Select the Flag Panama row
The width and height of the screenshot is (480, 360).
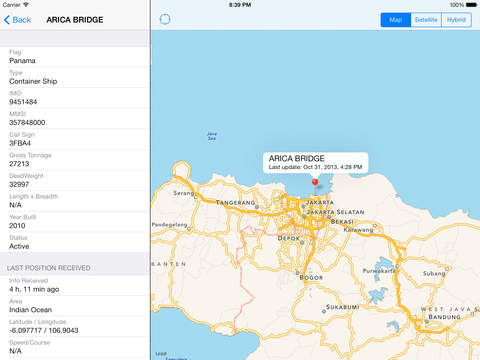tap(75, 57)
